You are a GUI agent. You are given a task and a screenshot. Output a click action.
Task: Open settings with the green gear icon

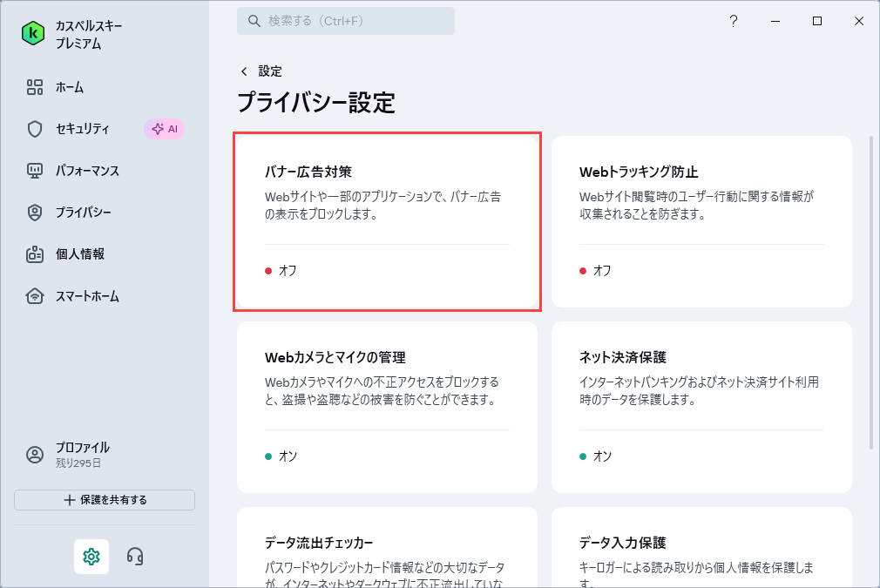click(x=91, y=557)
